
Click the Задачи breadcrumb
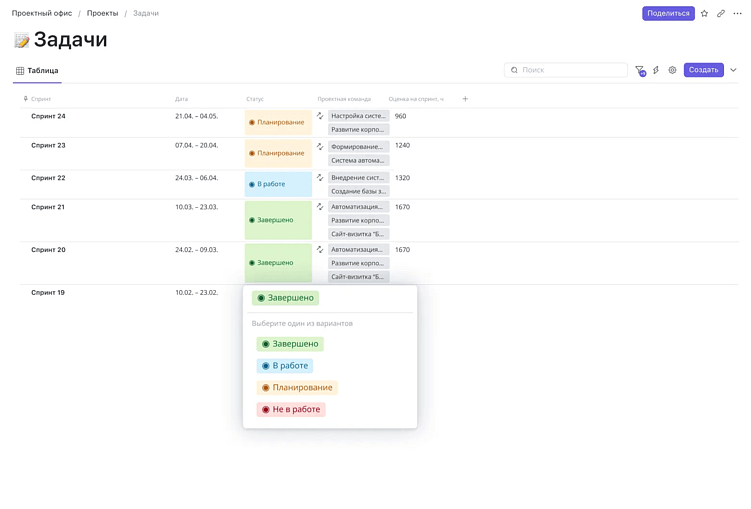146,13
